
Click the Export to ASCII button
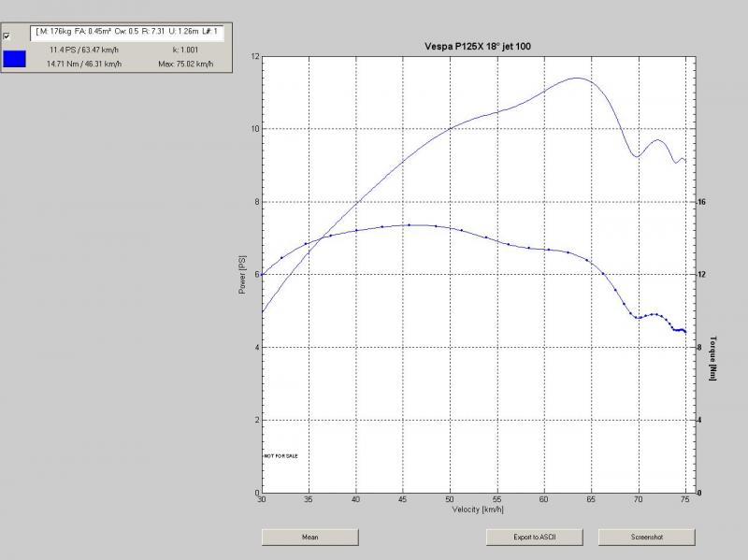(534, 538)
